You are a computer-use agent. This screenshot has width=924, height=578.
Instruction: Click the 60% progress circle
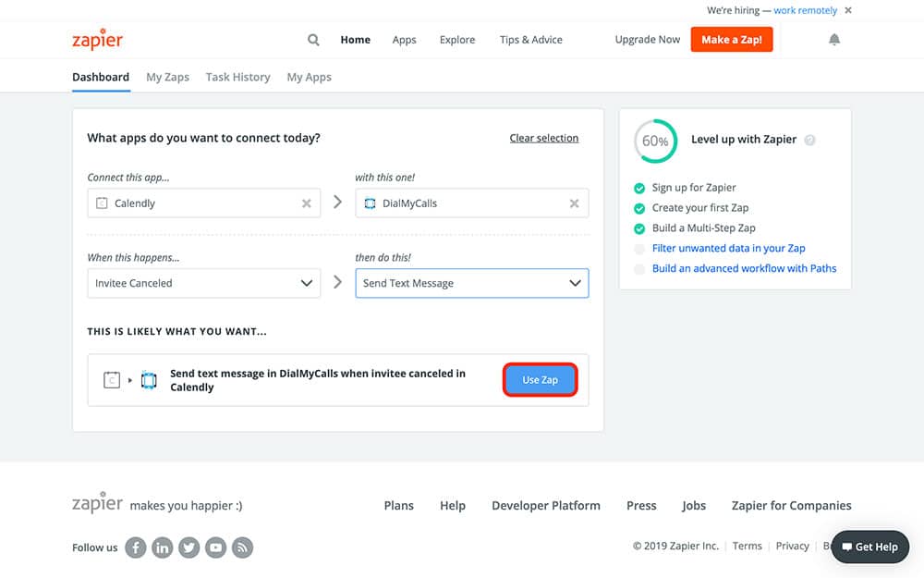point(655,141)
